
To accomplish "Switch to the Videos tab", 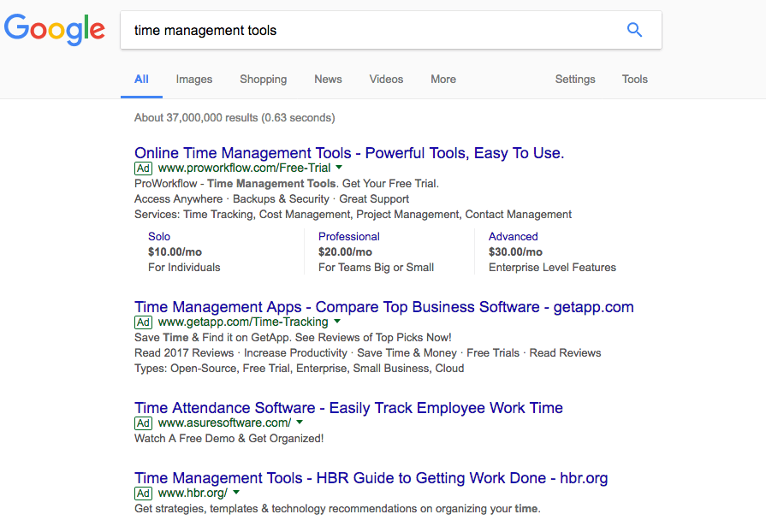I will [386, 80].
